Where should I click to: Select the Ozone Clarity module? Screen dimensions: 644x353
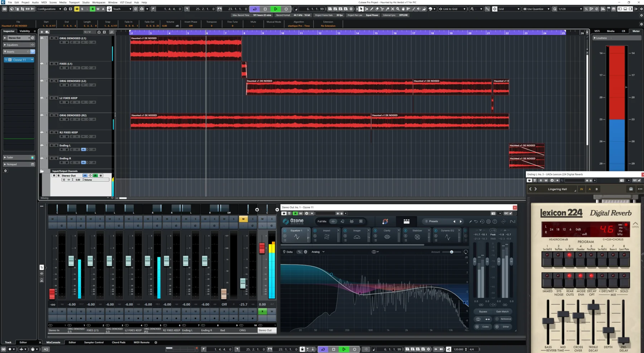387,234
